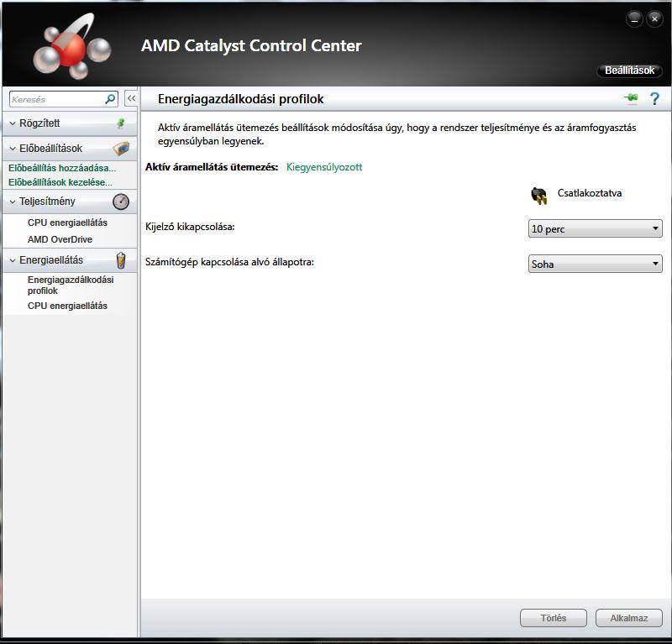Click into the Keresés search field
Image resolution: width=672 pixels, height=644 pixels.
point(55,99)
